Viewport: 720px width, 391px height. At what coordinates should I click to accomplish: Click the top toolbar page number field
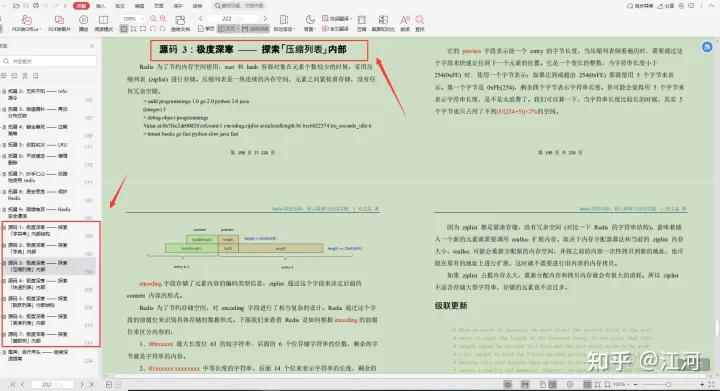click(x=232, y=19)
